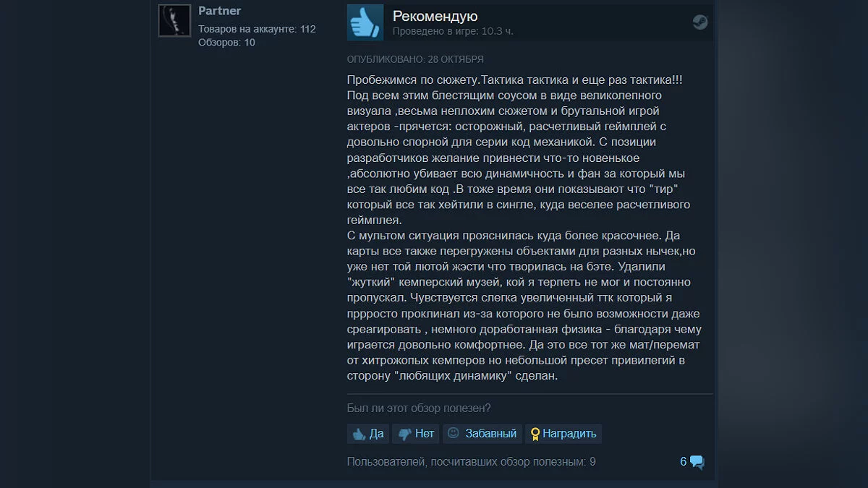
Task: Award the review via "Наградить"
Action: (563, 434)
